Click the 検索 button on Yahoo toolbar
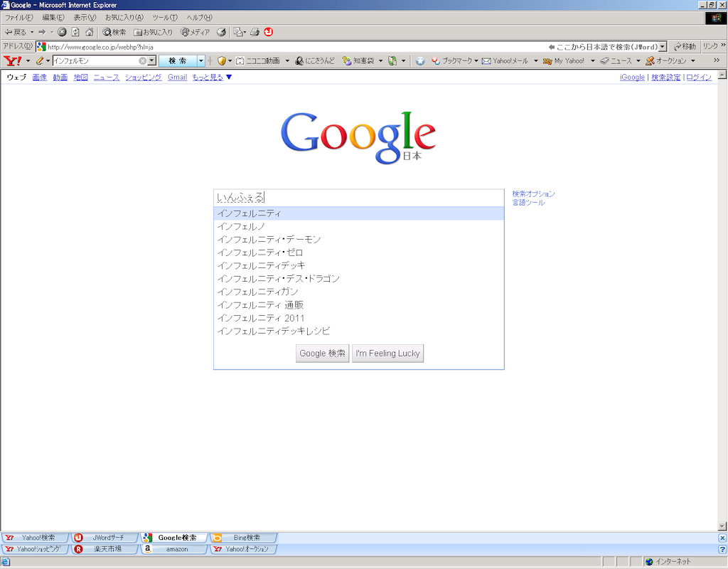This screenshot has height=569, width=728. click(178, 61)
